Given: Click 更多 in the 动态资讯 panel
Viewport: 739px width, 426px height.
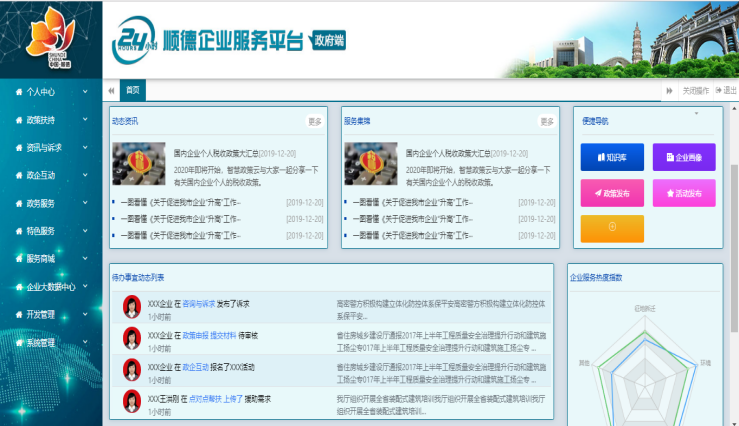Looking at the screenshot, I should tap(315, 122).
